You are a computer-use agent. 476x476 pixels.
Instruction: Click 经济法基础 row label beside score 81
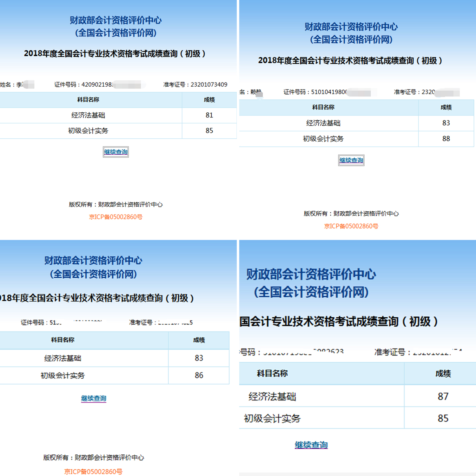click(88, 115)
